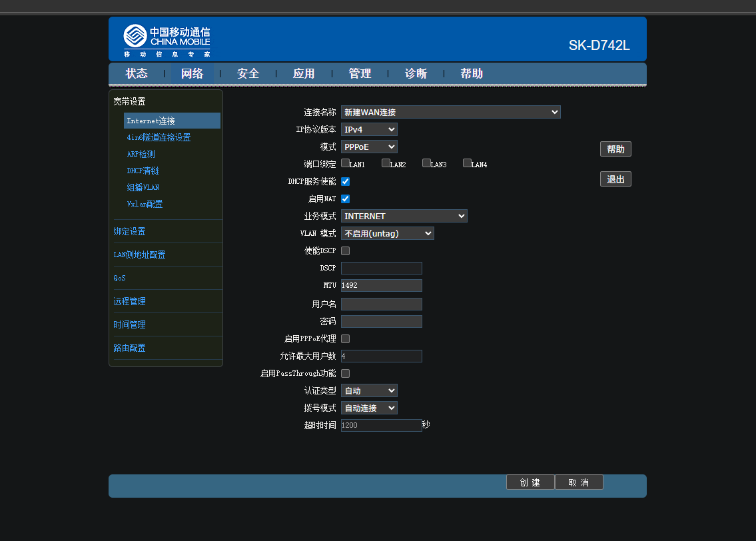756x541 pixels.
Task: Click the 密码 input field
Action: 382,322
